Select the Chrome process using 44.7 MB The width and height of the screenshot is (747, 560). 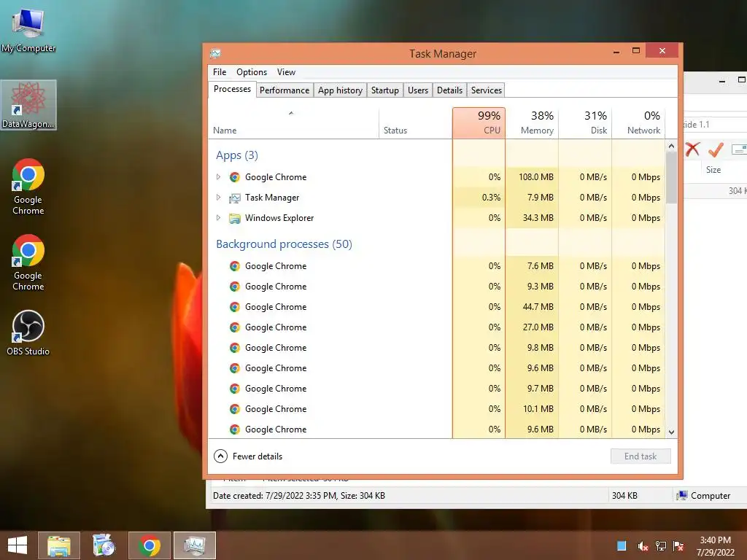[436, 307]
